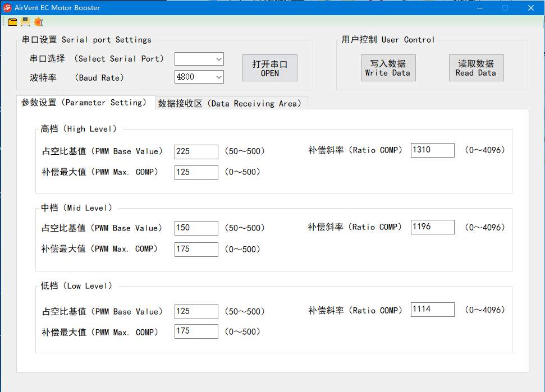This screenshot has width=545, height=392.
Task: Click High Level PWM Base Value field
Action: [x=196, y=151]
